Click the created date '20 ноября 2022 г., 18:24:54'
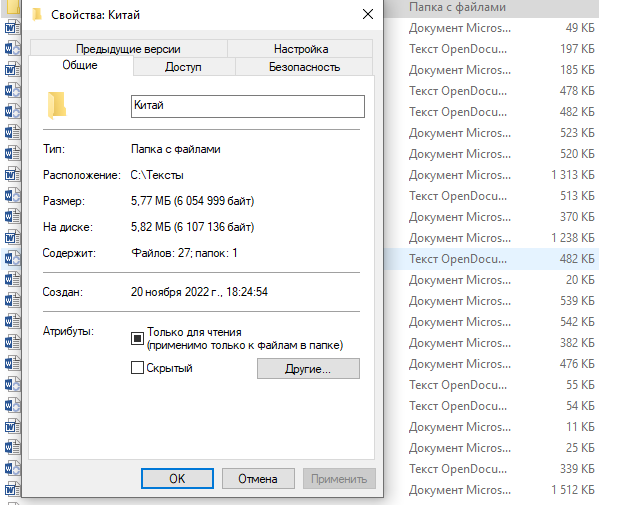Image resolution: width=633 pixels, height=505 pixels. 199,292
